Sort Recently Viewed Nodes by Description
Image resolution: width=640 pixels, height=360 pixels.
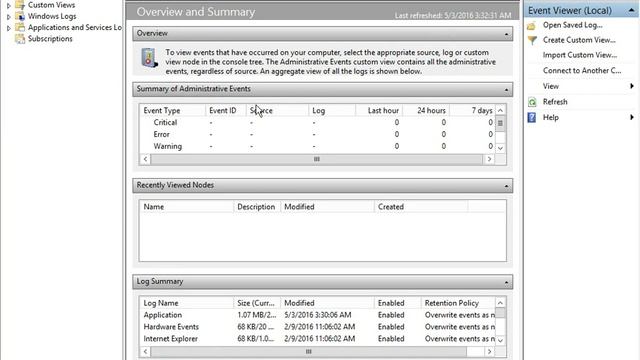pos(257,207)
